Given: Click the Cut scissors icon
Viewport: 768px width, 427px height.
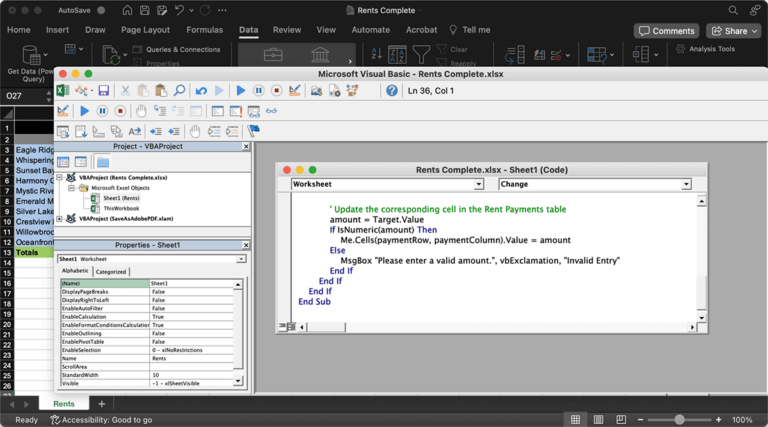Looking at the screenshot, I should tap(128, 91).
